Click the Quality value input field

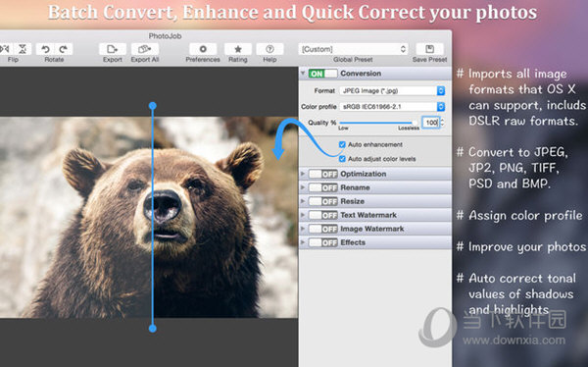pos(431,123)
